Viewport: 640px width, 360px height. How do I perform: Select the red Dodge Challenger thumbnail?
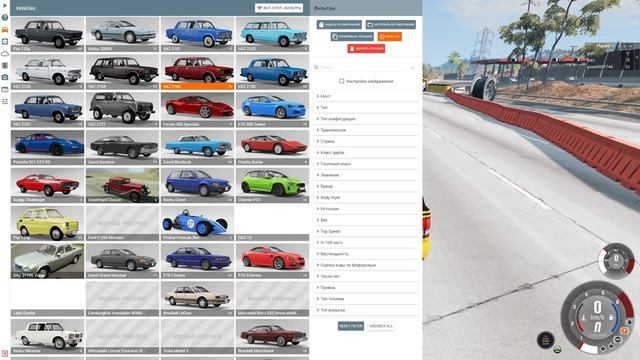coord(47,185)
